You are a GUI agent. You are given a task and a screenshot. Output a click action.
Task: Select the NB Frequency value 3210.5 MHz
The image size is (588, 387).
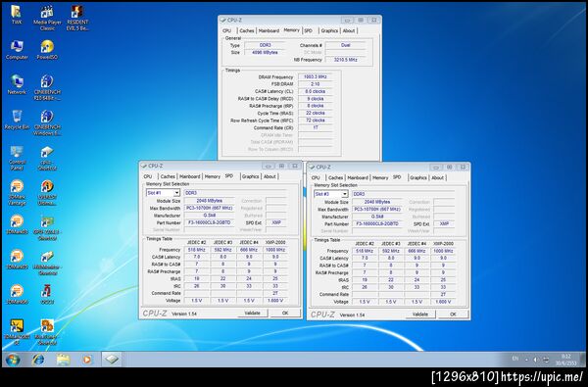click(x=345, y=60)
